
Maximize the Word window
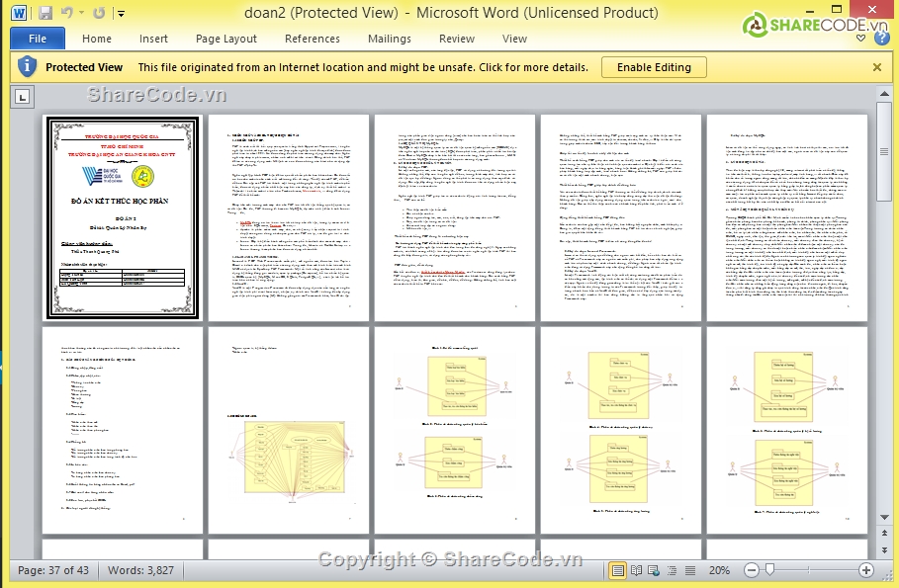pos(837,9)
